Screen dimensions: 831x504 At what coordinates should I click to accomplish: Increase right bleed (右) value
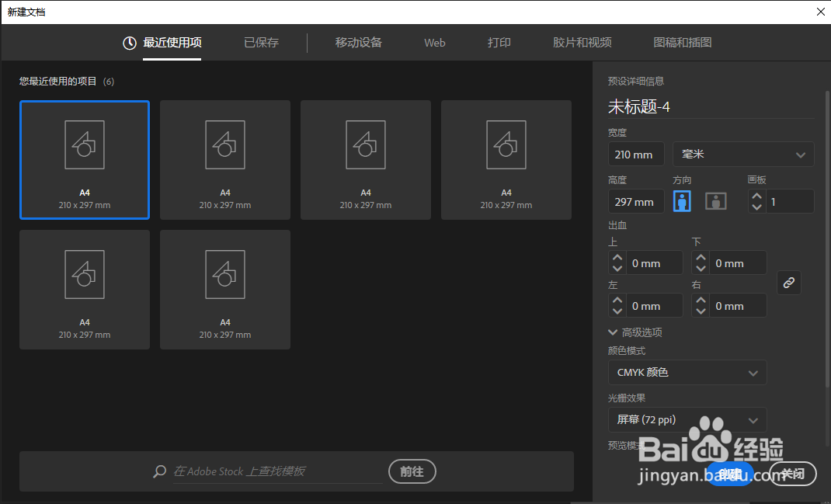pyautogui.click(x=701, y=301)
